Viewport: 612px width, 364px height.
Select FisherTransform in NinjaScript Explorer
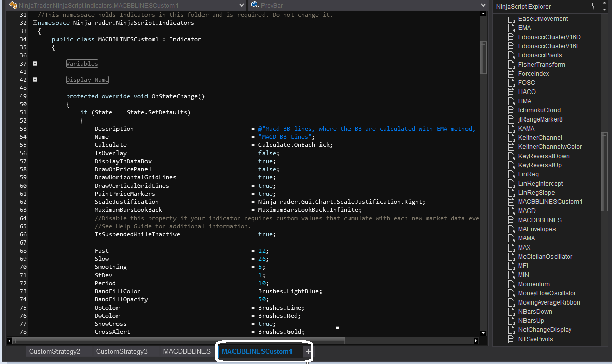click(x=541, y=65)
